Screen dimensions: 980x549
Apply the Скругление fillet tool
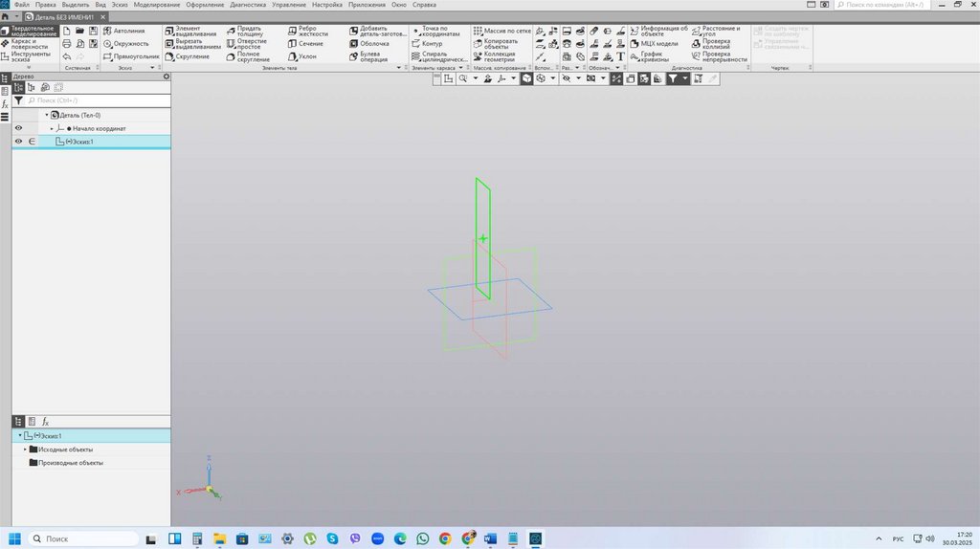coord(187,56)
